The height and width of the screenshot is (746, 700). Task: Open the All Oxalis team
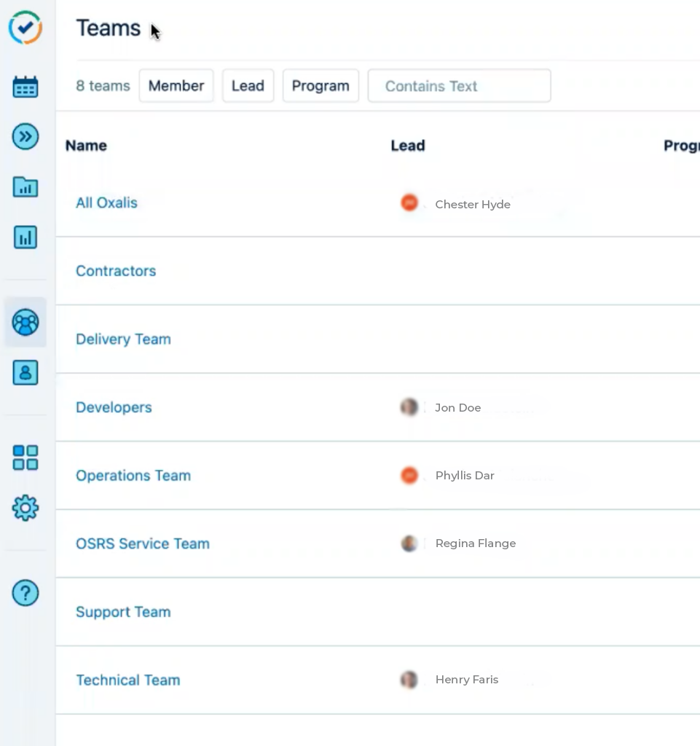pyautogui.click(x=106, y=203)
